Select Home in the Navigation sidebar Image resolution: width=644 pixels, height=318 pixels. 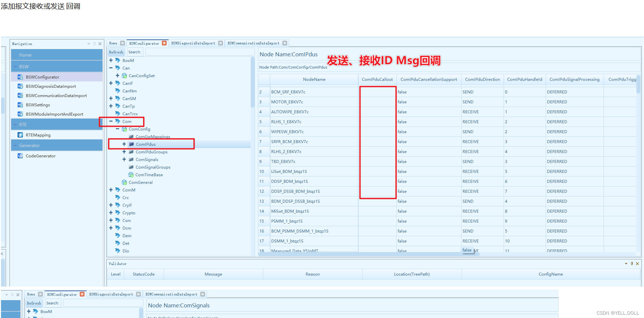pyautogui.click(x=25, y=55)
